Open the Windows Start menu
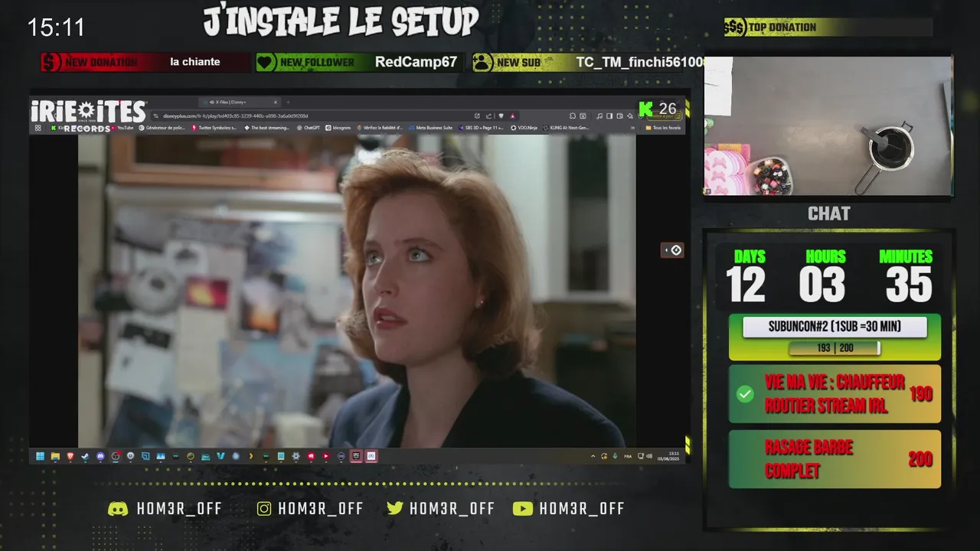The height and width of the screenshot is (551, 980). 40,456
